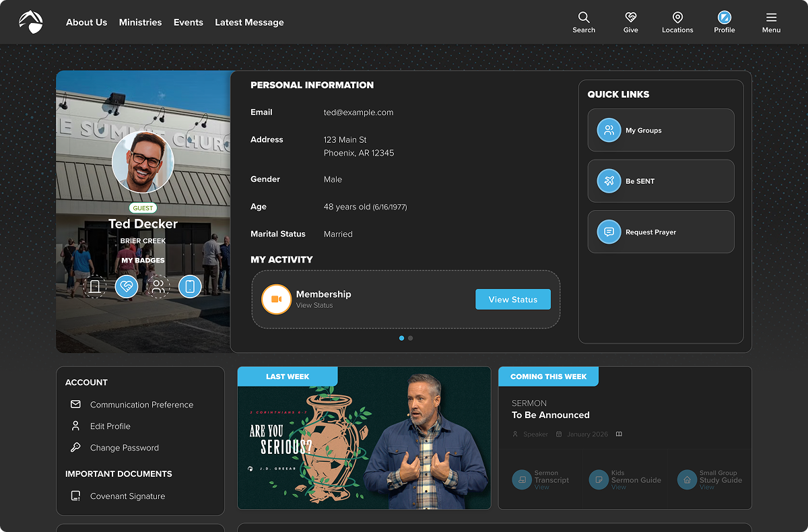Click the heart handshake badge icon
The width and height of the screenshot is (808, 532).
tap(127, 286)
